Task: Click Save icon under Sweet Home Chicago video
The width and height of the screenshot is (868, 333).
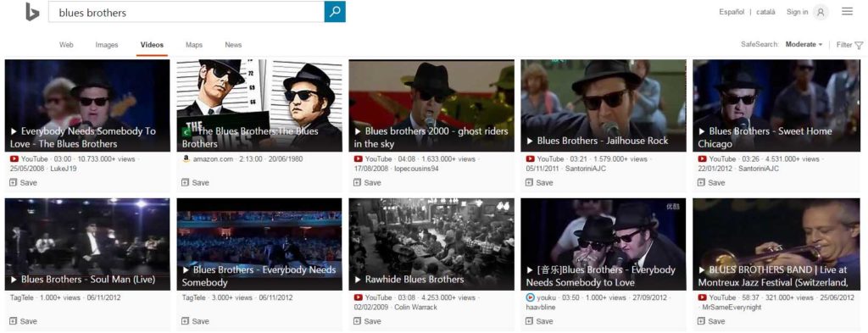Action: [702, 182]
